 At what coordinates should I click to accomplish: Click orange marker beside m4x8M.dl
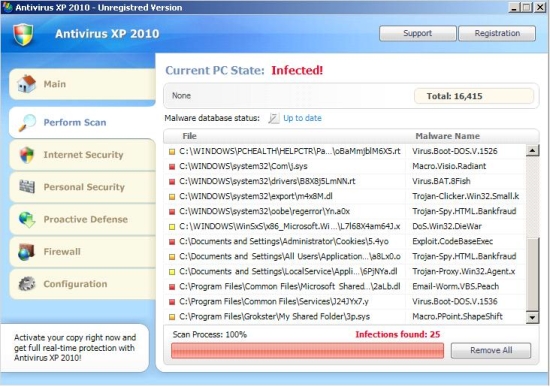click(x=172, y=197)
